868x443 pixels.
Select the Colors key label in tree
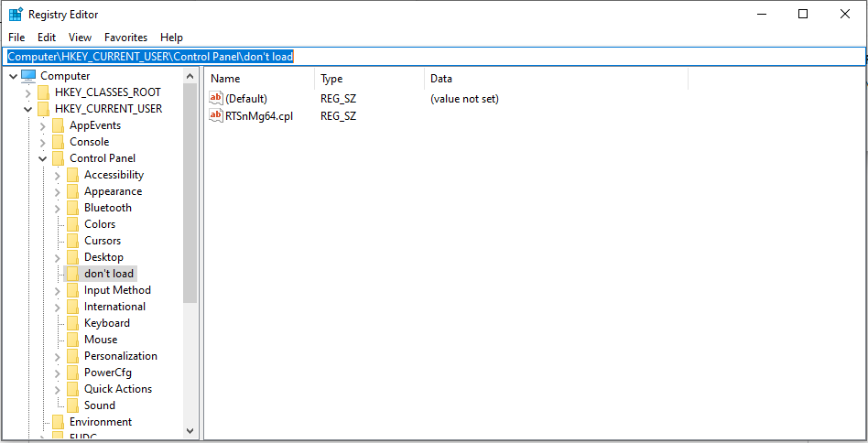coord(100,224)
